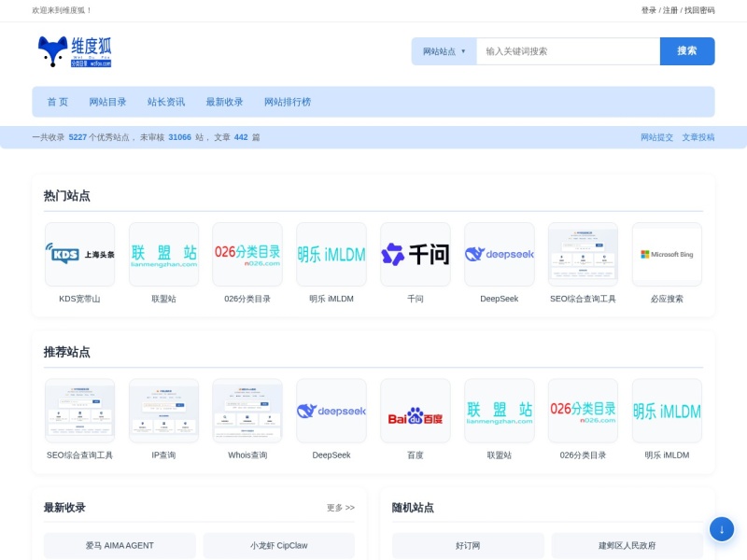Click the Whois查询 text label
The width and height of the screenshot is (747, 560).
point(247,455)
